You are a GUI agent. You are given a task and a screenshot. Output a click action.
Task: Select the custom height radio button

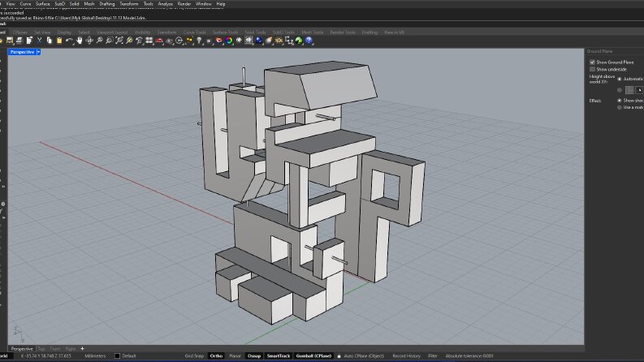coord(620,90)
